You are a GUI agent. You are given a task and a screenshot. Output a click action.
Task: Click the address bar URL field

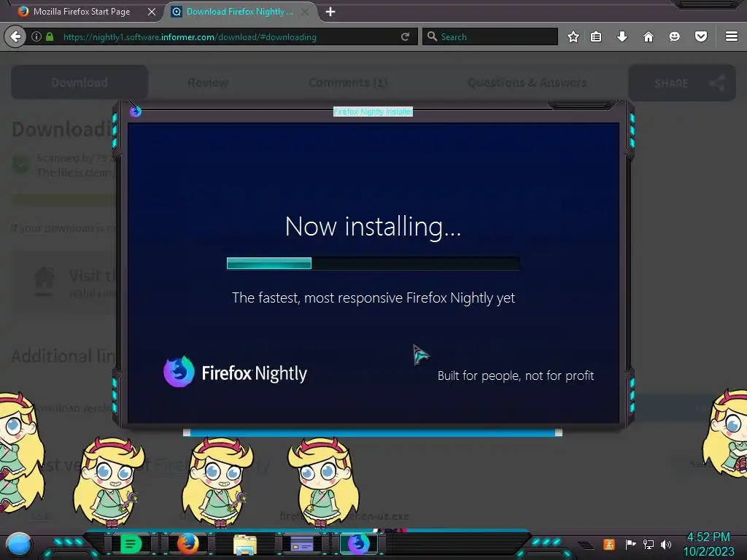coord(231,36)
